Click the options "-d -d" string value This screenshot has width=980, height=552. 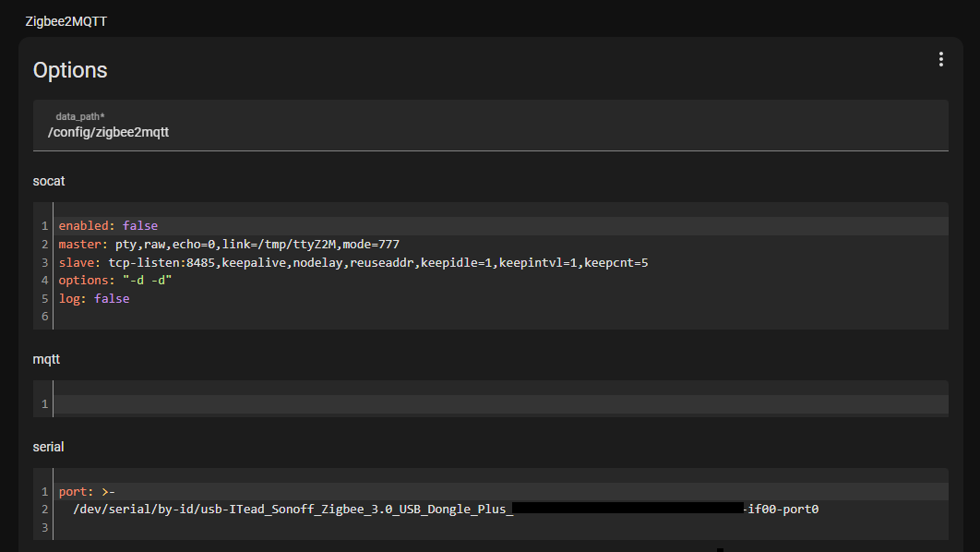(x=147, y=281)
